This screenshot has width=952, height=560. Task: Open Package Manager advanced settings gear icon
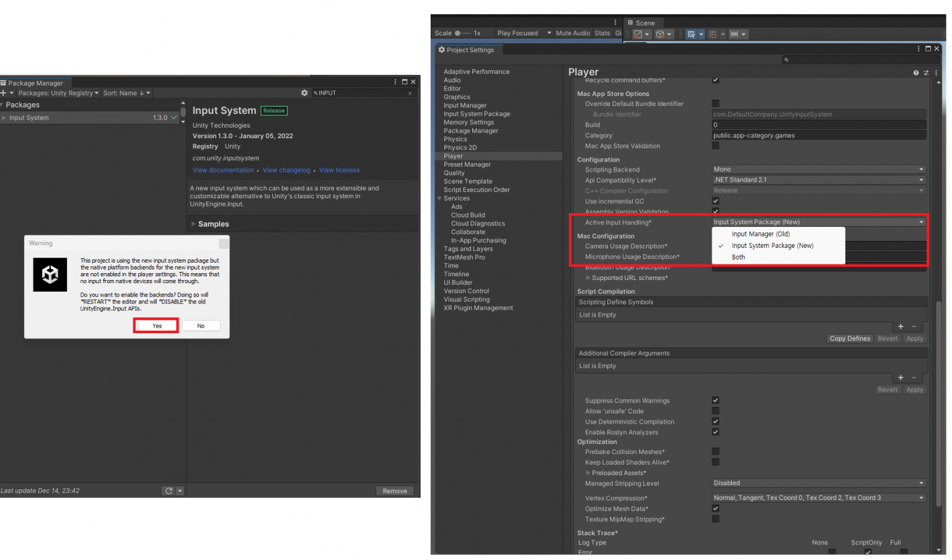304,92
